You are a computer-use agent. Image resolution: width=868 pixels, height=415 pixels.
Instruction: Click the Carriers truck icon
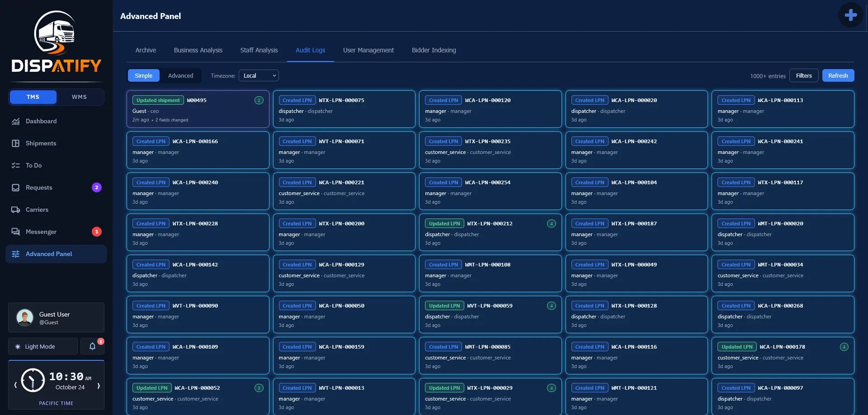point(15,210)
